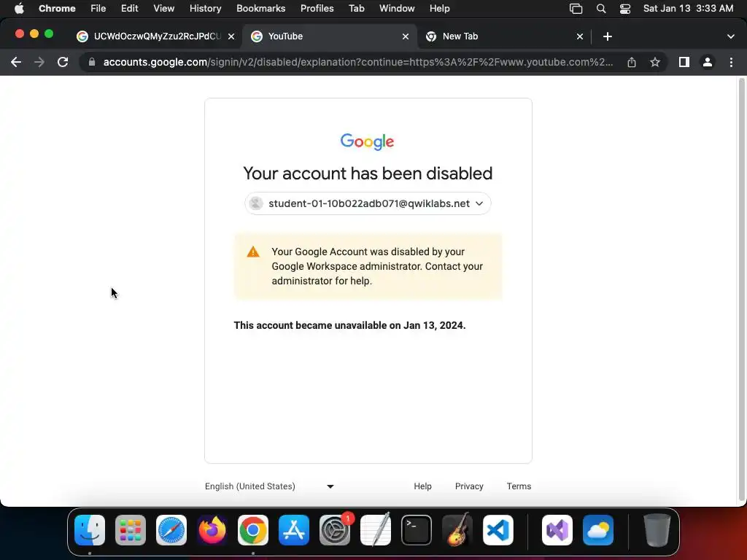
Task: Open the account switcher for student-01 email
Action: 368,203
